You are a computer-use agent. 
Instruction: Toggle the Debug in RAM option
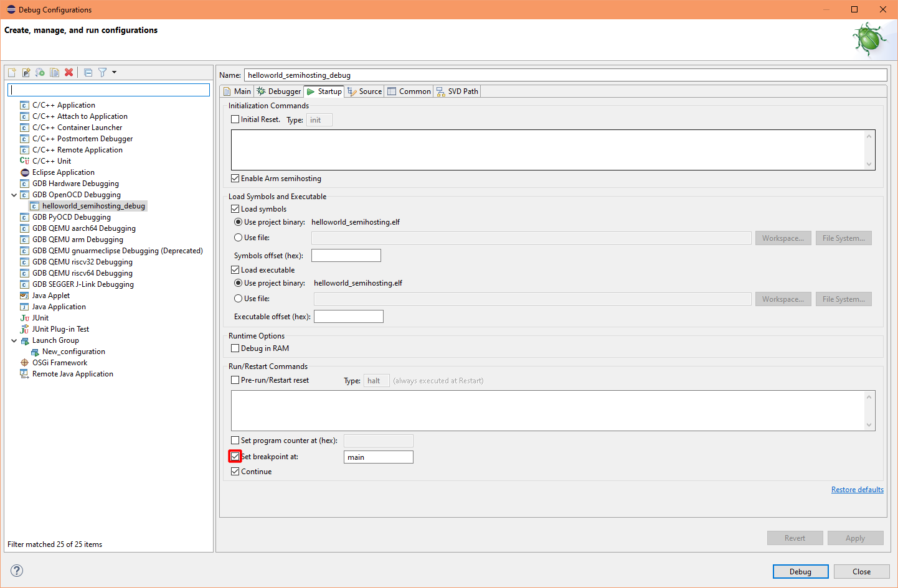tap(235, 348)
